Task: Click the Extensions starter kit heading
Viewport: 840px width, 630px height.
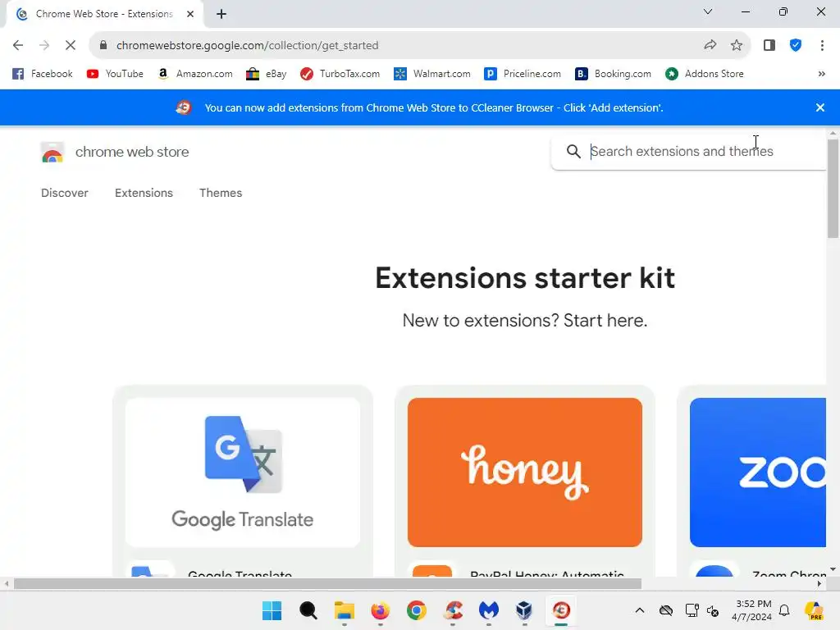Action: pyautogui.click(x=524, y=278)
